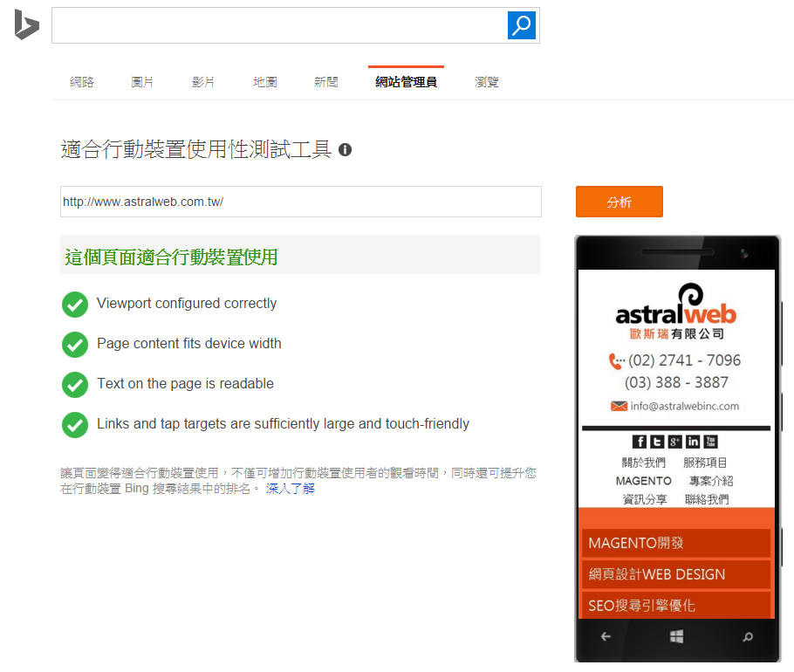Open the 影片 tab
This screenshot has height=672, width=794.
[203, 82]
